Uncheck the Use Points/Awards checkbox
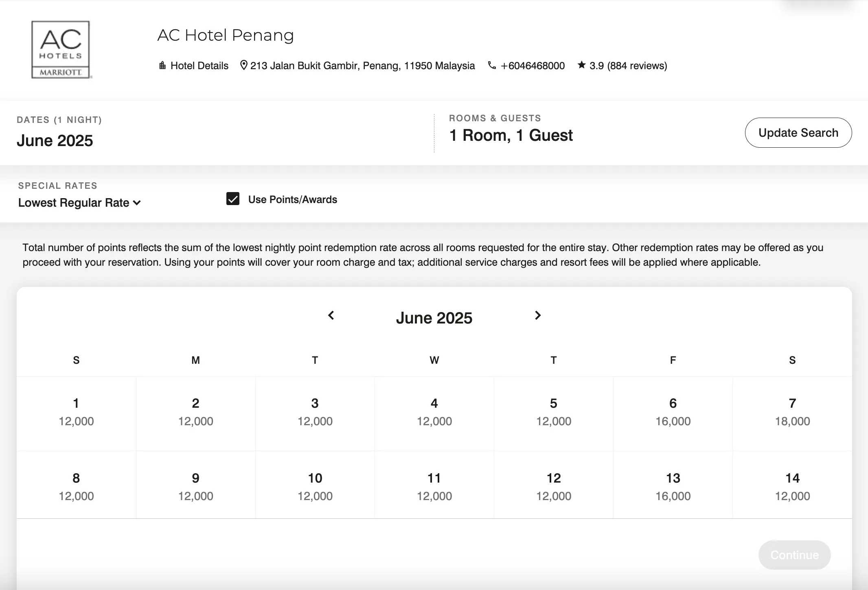868x590 pixels. click(233, 199)
